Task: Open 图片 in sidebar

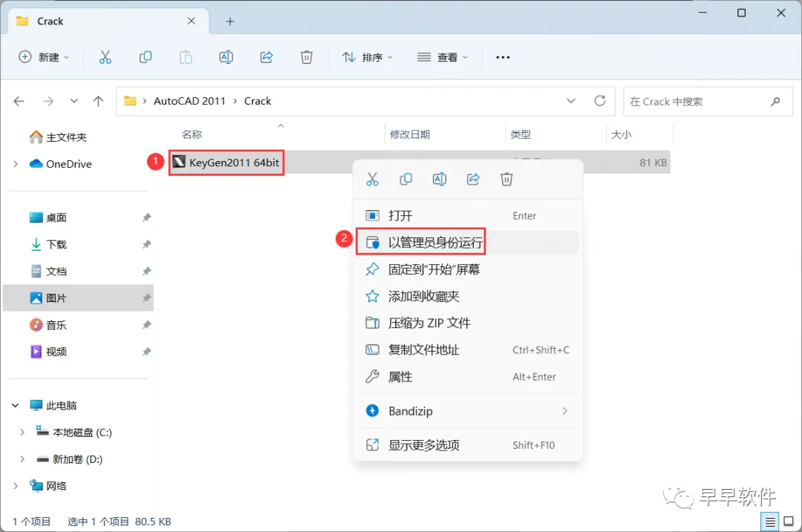Action: [78, 298]
